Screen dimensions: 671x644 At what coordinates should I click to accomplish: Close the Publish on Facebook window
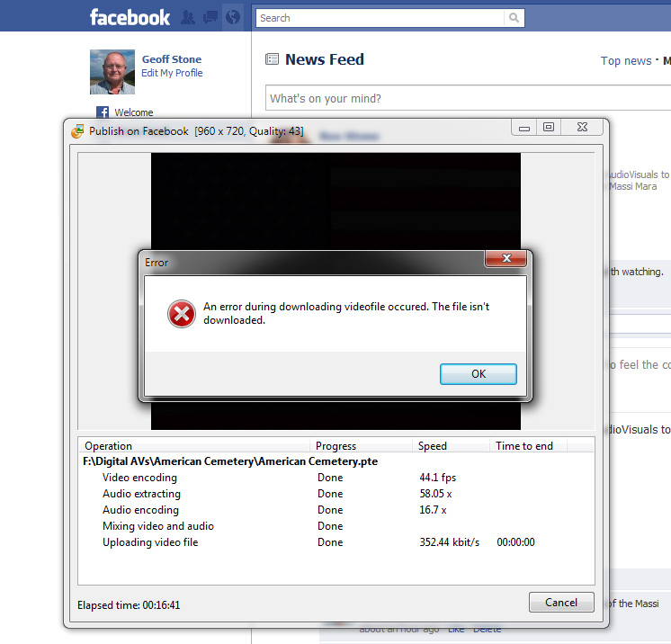pos(582,127)
